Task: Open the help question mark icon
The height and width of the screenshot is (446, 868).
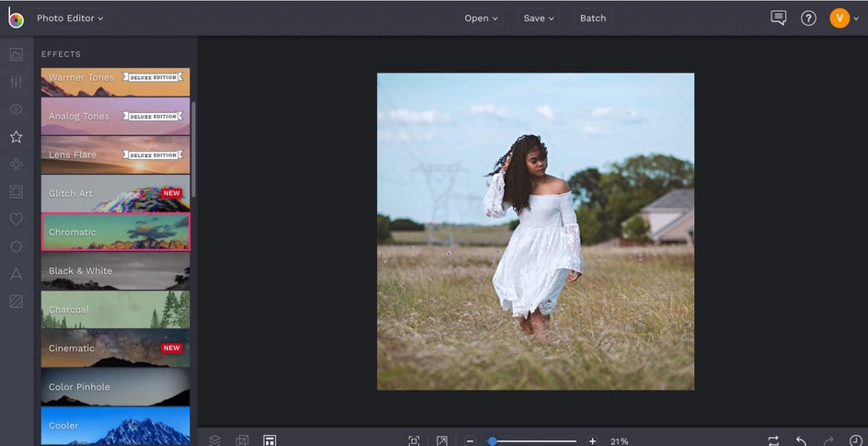Action: coord(808,18)
